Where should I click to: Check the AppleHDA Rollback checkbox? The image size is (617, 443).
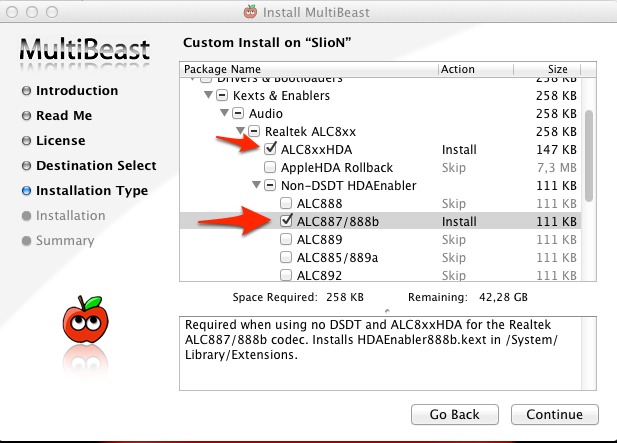click(270, 167)
